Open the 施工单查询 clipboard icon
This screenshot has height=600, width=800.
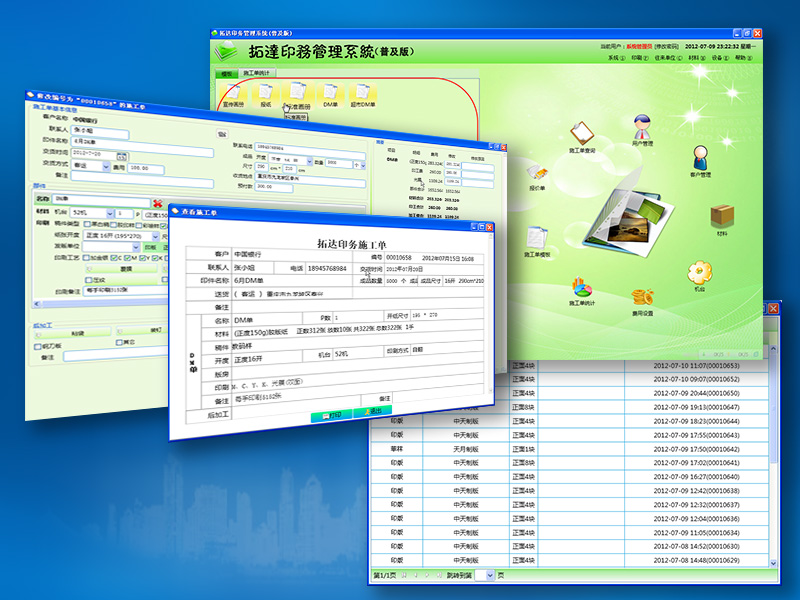[581, 133]
